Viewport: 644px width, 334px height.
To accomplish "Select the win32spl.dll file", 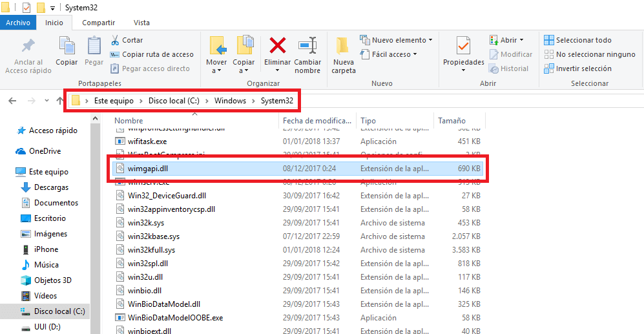I will pos(298,264).
